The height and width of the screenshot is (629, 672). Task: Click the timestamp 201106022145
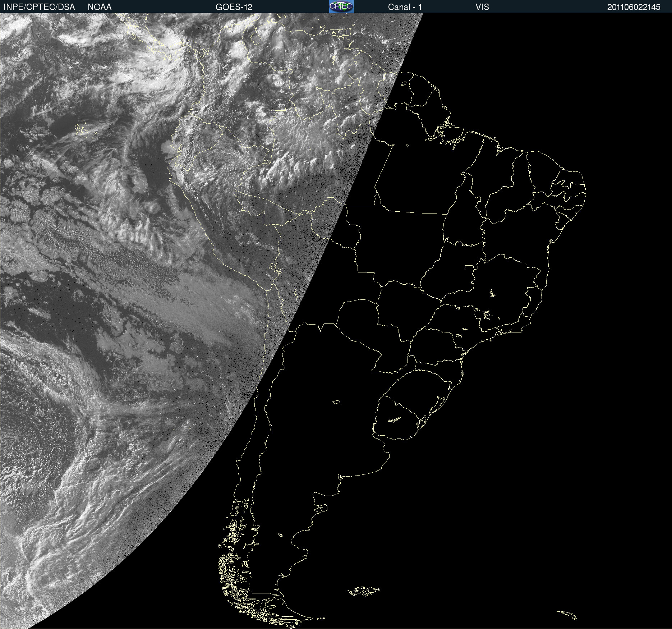click(x=634, y=7)
